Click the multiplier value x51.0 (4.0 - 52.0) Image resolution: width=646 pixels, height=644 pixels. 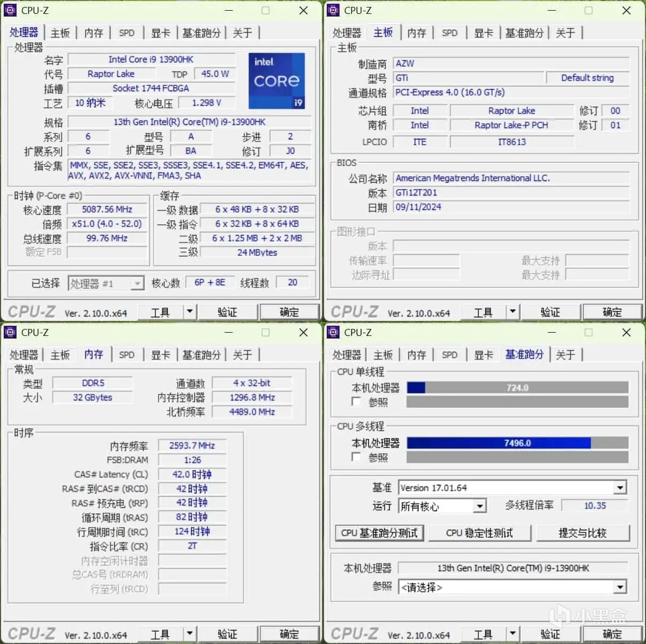[x=107, y=224]
